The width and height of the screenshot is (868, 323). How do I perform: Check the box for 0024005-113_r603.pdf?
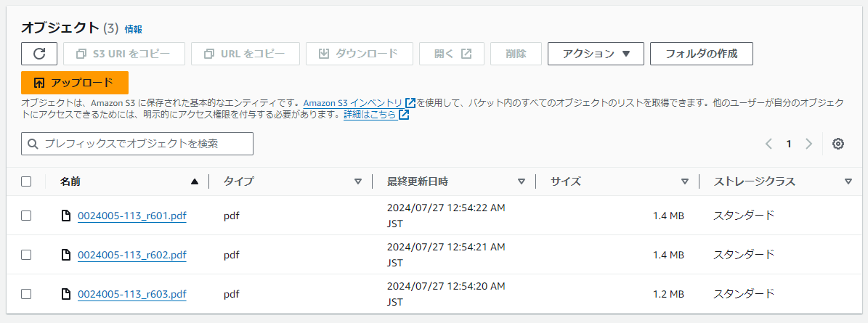tap(26, 294)
